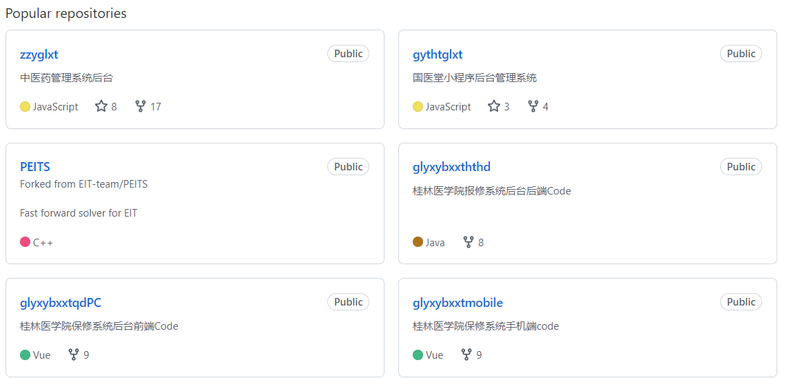Click the Java language dot on glyxybxxththd

(x=418, y=242)
